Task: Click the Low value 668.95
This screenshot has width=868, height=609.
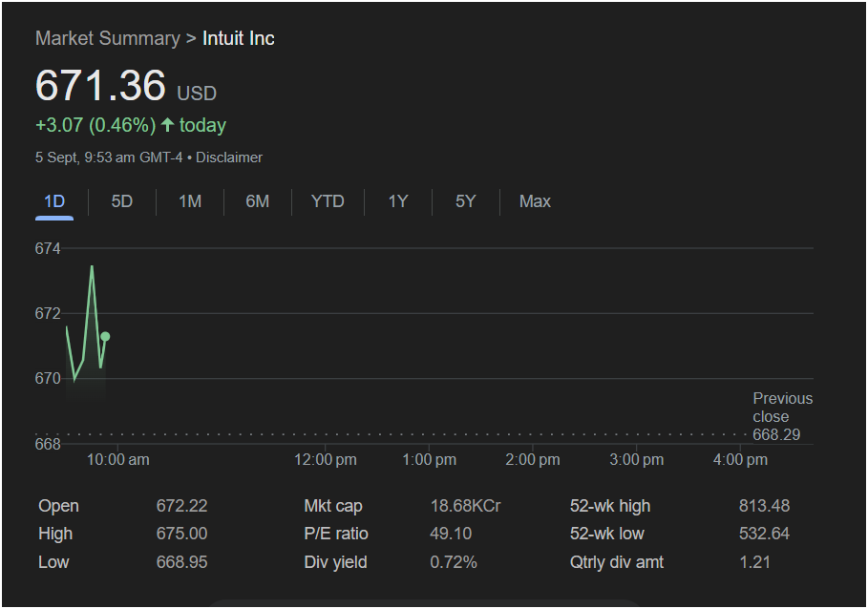Action: click(181, 562)
